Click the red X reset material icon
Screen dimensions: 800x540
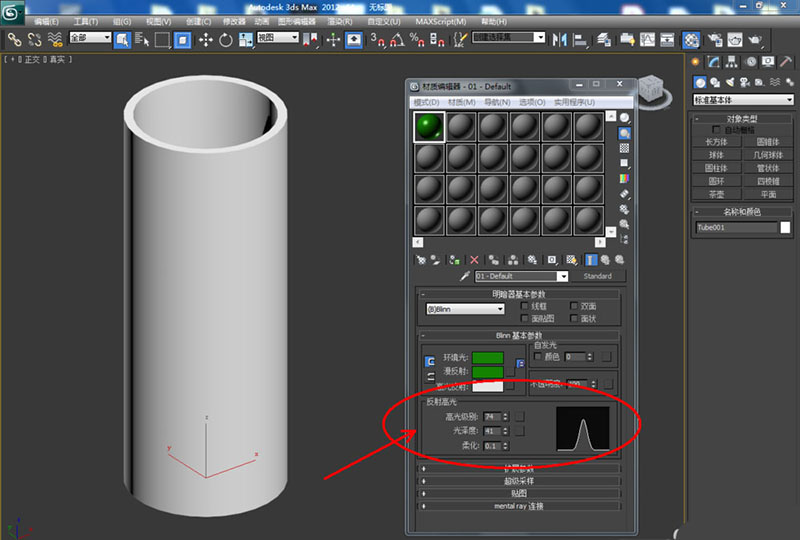click(474, 259)
